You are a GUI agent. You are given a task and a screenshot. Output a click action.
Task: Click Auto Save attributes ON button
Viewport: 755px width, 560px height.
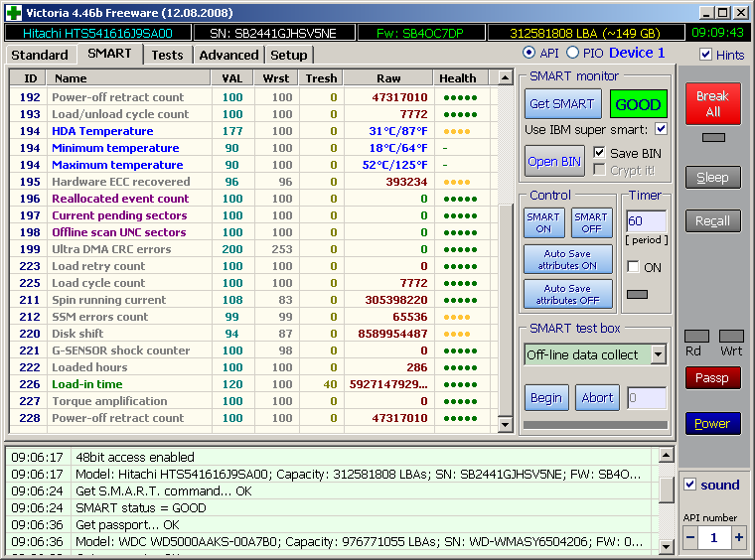coord(567,259)
